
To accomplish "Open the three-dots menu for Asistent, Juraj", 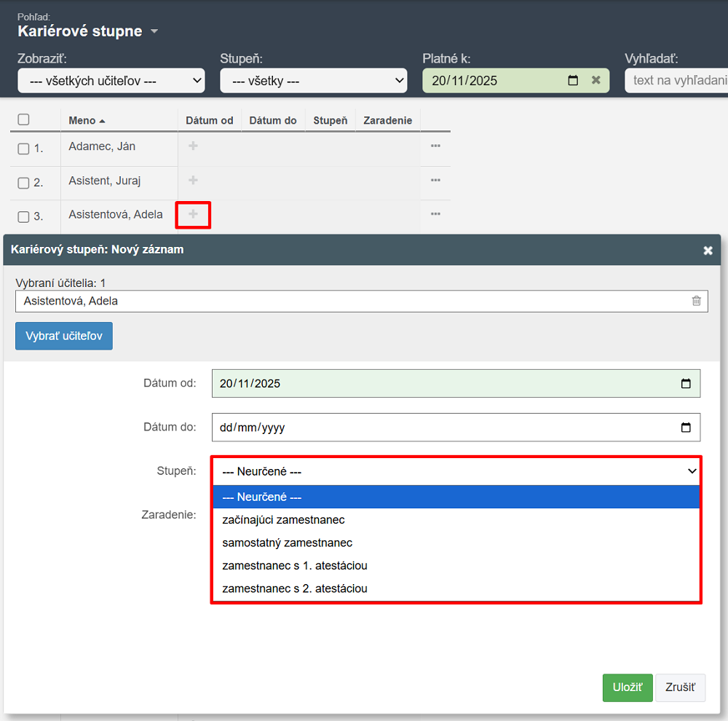I will click(435, 181).
